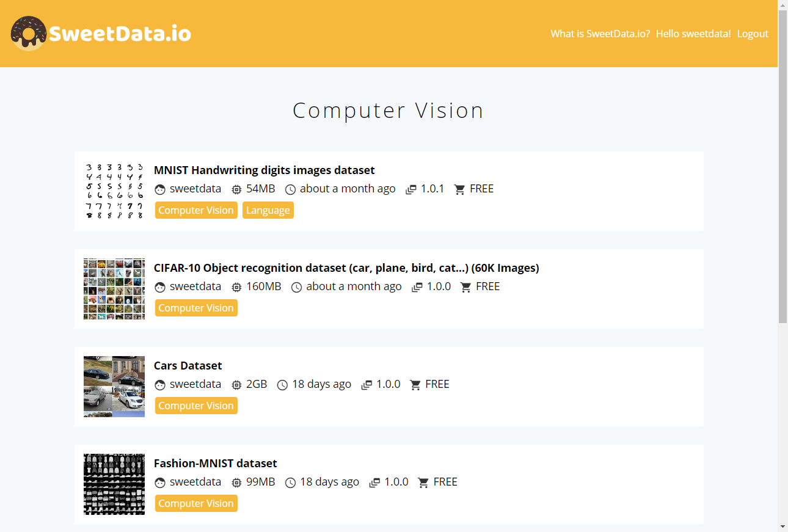The width and height of the screenshot is (788, 532).
Task: Click the cart icon on CIFAR-10 row
Action: (x=466, y=287)
